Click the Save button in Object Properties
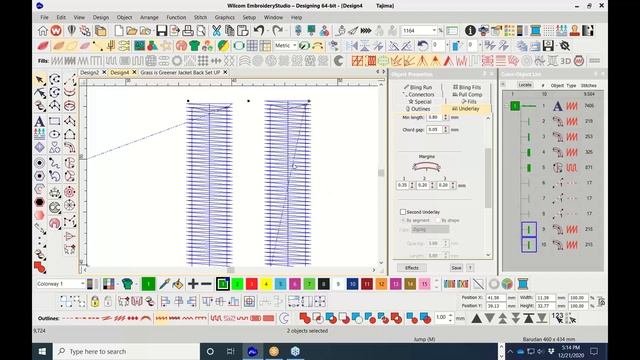The width and height of the screenshot is (640, 360). pyautogui.click(x=456, y=268)
